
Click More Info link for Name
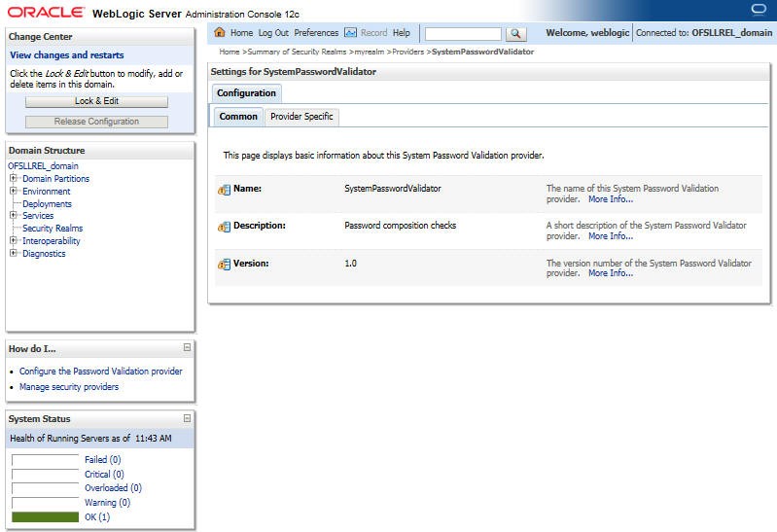[611, 199]
